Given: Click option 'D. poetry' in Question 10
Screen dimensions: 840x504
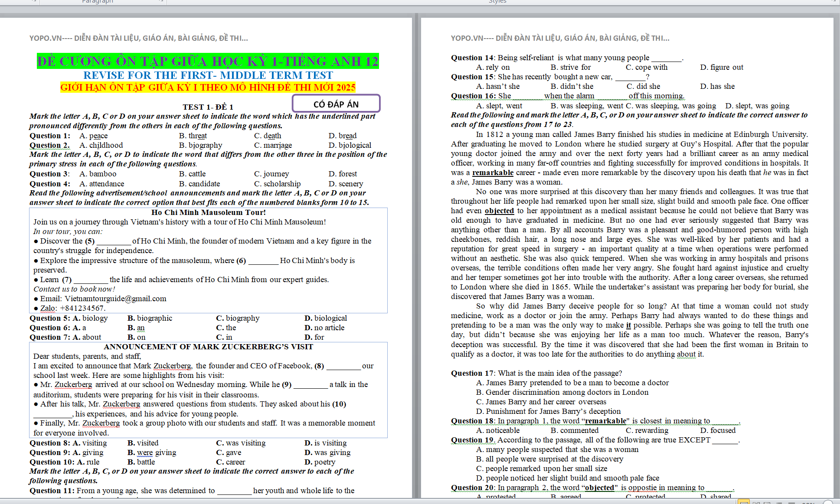Looking at the screenshot, I should pos(320,462).
